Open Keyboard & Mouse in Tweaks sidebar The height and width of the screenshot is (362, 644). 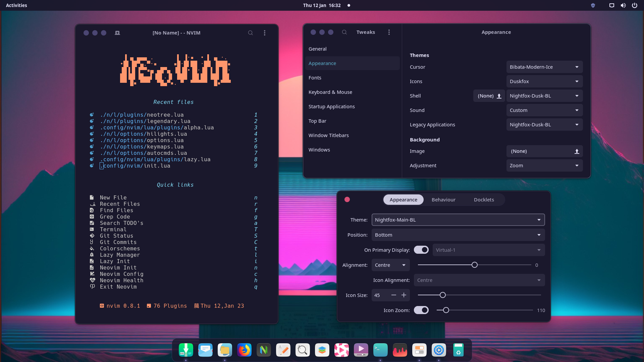tap(352, 92)
